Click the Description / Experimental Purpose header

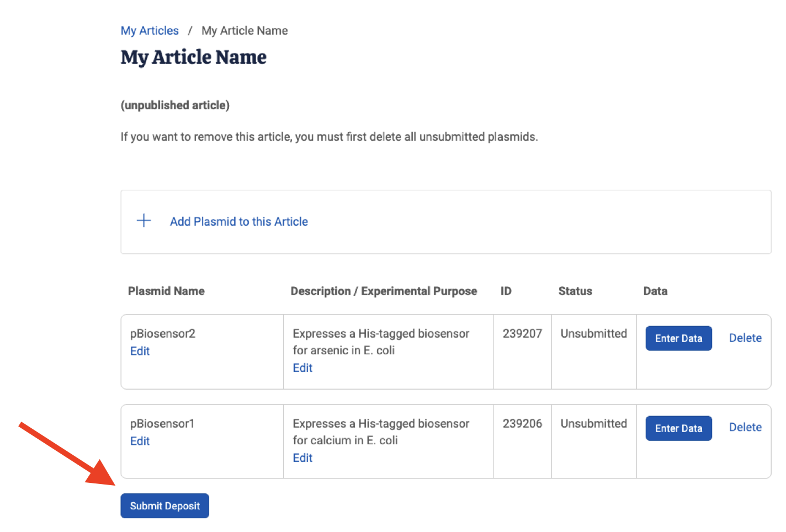pyautogui.click(x=384, y=291)
